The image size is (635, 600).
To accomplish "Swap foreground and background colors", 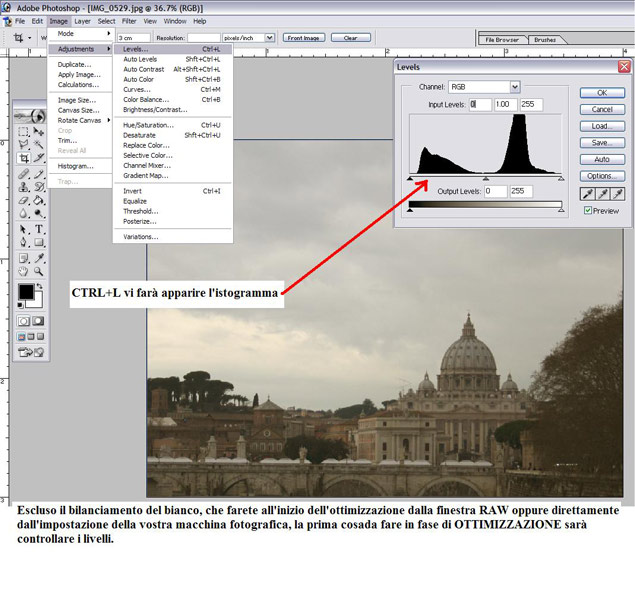I will (x=40, y=287).
